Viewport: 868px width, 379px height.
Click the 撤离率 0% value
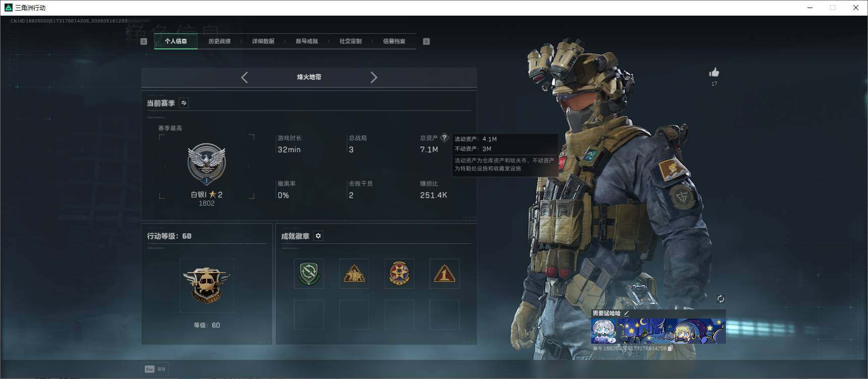click(x=283, y=196)
